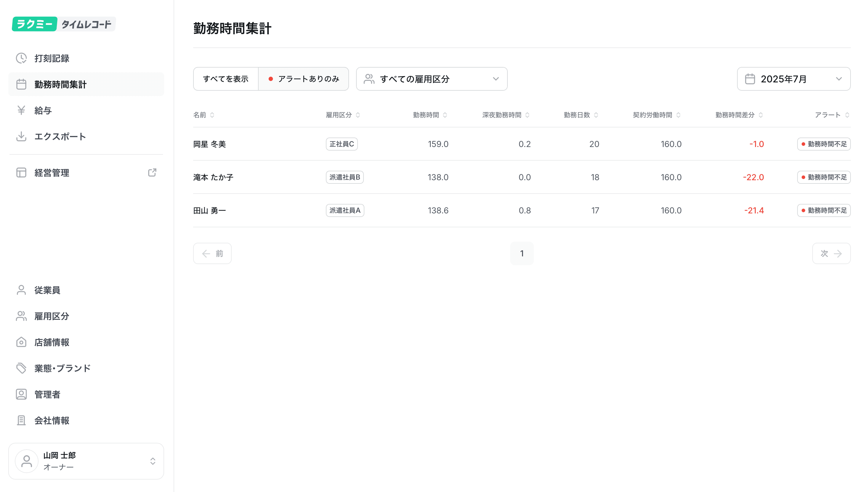The height and width of the screenshot is (492, 868).
Task: Click the tag icon for 業態・ブランド
Action: tap(21, 368)
